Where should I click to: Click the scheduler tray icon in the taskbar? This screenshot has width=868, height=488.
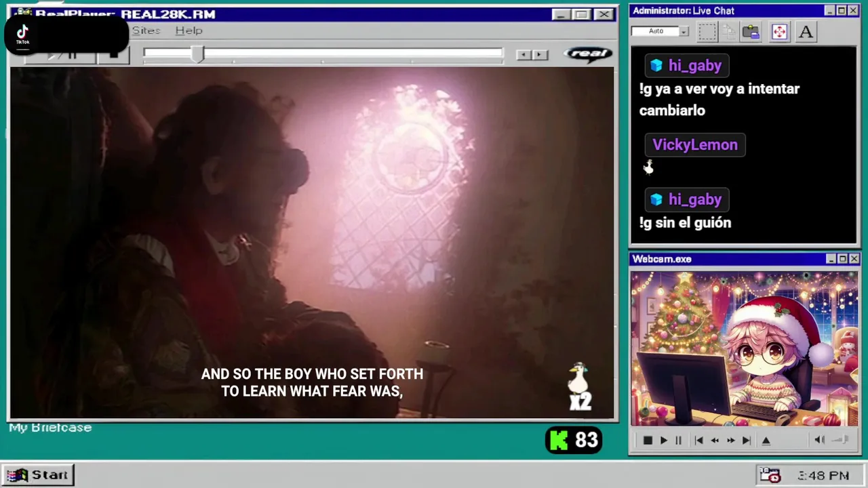pyautogui.click(x=769, y=475)
